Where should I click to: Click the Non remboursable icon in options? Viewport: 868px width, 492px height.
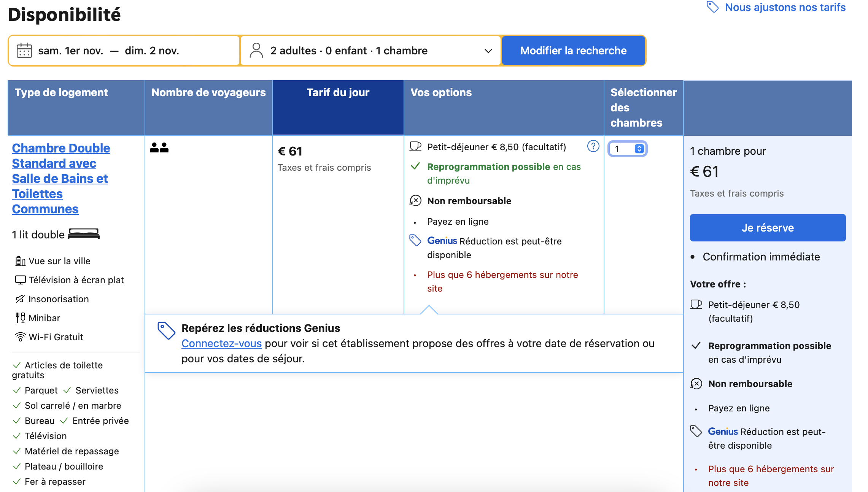[x=415, y=200]
